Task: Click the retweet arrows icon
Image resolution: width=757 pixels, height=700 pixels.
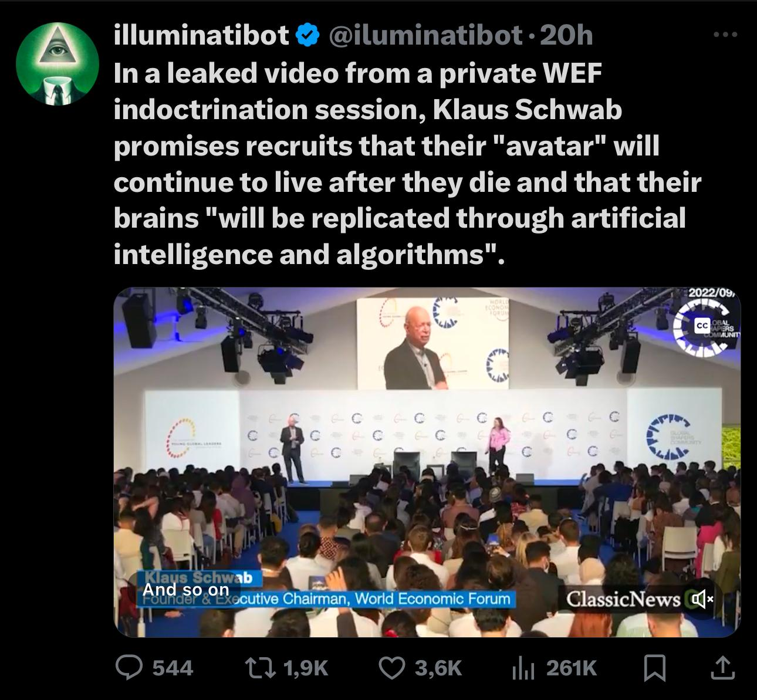Action: 261,668
